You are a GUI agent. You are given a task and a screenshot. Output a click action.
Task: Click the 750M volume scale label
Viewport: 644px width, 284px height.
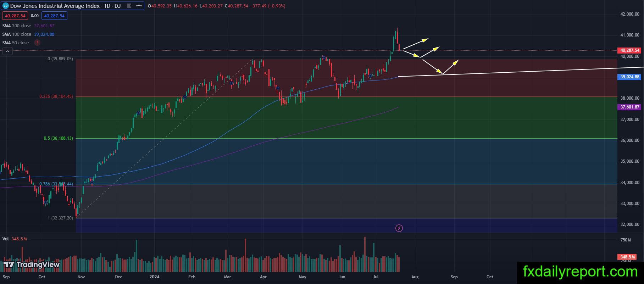coord(626,240)
